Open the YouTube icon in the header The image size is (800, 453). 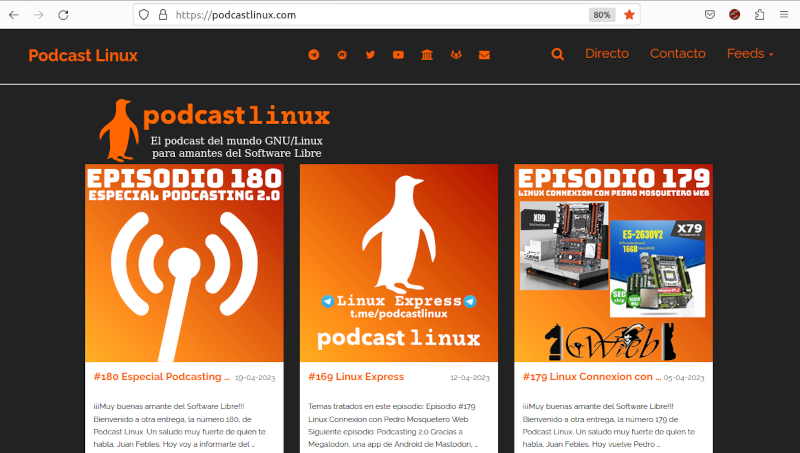coord(398,55)
